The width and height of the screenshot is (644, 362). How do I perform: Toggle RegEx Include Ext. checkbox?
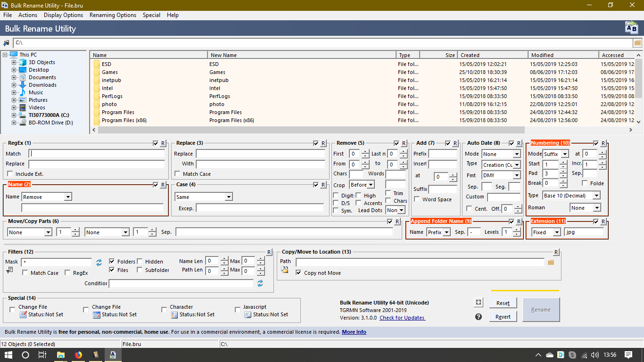tap(10, 174)
